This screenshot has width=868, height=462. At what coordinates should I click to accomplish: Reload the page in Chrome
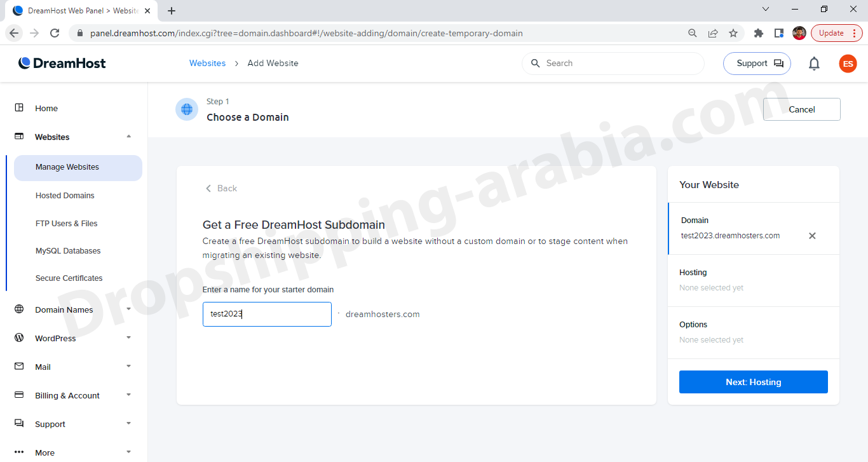coord(55,33)
